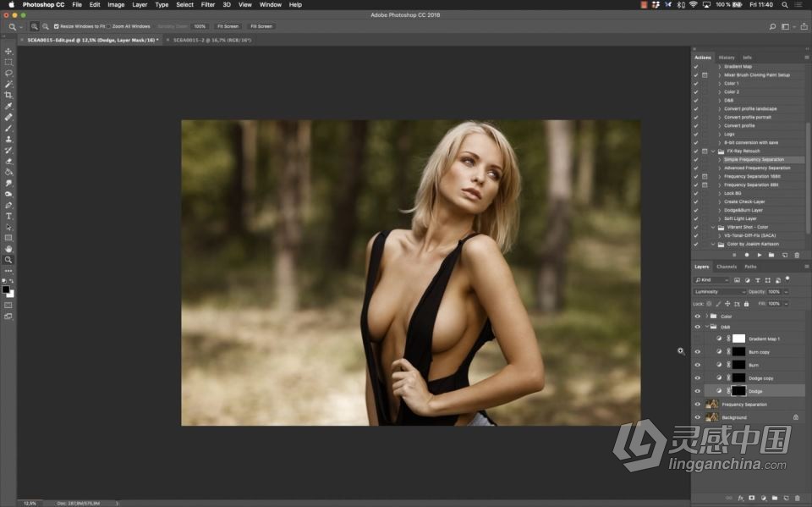The image size is (812, 507).
Task: Select the Type tool
Action: coord(8,216)
